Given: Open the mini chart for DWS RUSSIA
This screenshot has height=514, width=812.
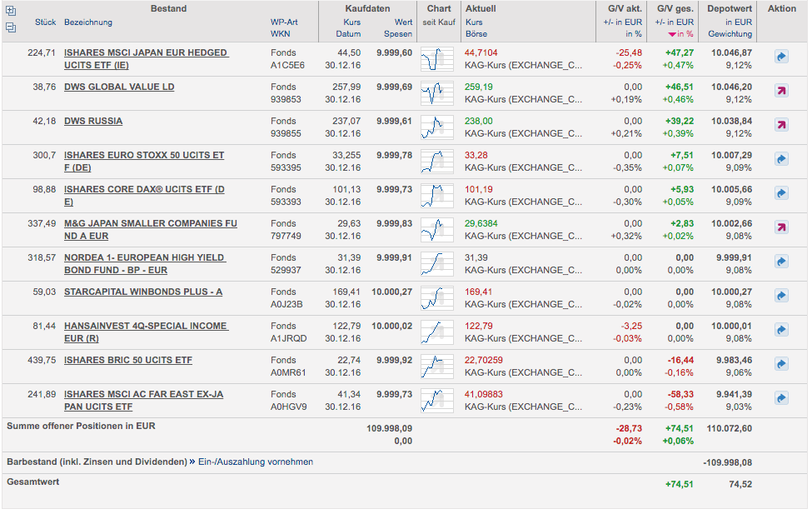Looking at the screenshot, I should click(x=437, y=127).
